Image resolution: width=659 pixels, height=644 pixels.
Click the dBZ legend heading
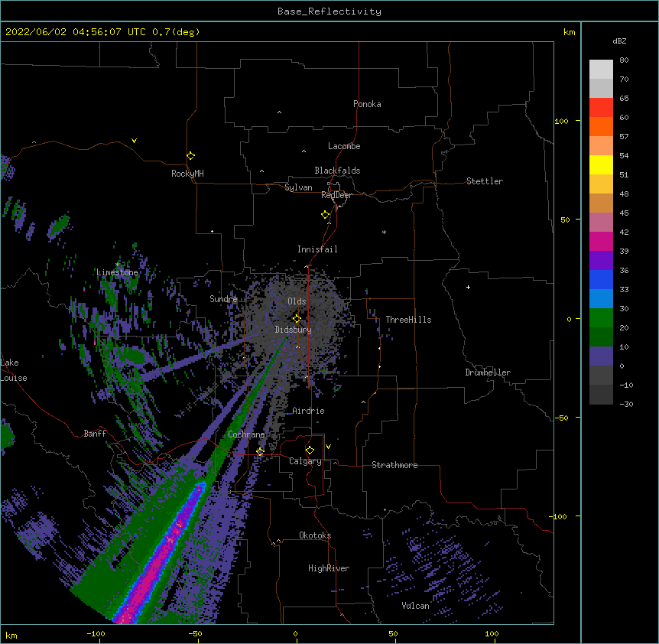click(619, 41)
